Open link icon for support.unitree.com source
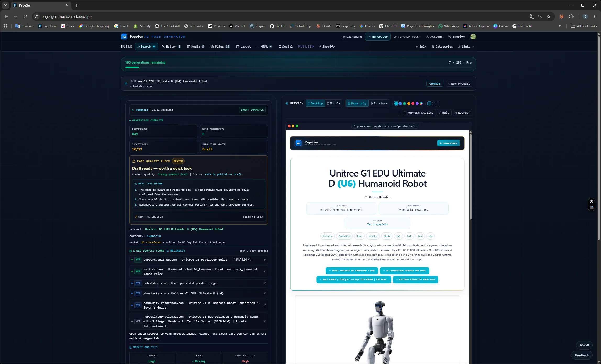 [x=264, y=260]
